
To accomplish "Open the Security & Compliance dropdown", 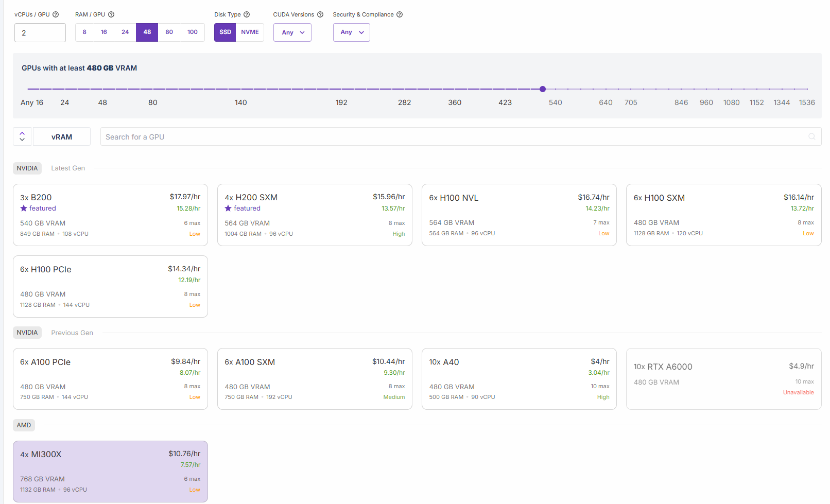I will 352,32.
